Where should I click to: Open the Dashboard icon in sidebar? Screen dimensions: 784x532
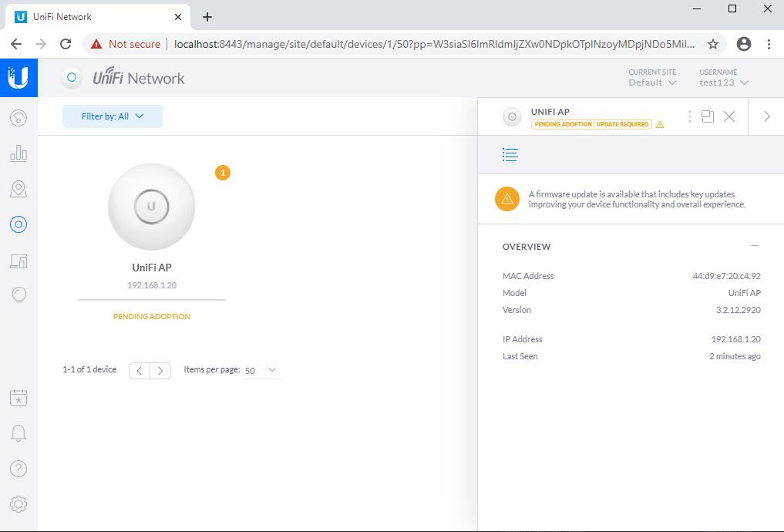pos(19,118)
